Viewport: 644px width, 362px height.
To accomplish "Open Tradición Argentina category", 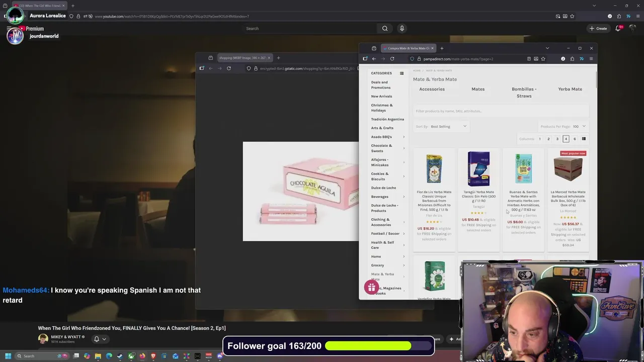I will click(x=387, y=119).
